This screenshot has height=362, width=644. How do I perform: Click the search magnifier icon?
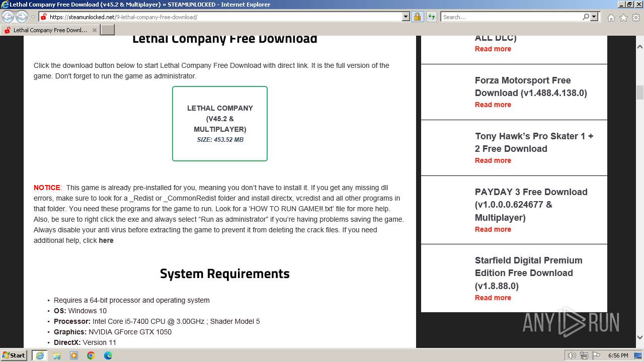coord(586,17)
